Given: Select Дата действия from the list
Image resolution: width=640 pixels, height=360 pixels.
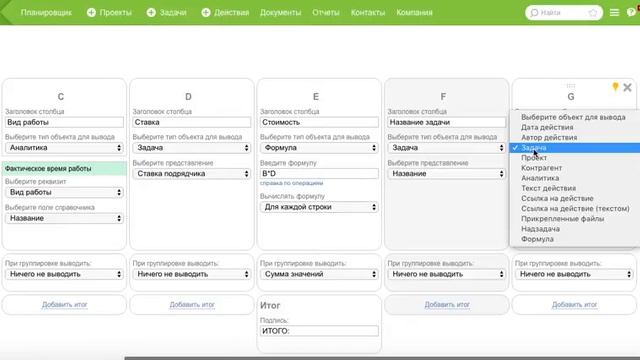Looking at the screenshot, I should [575, 127].
